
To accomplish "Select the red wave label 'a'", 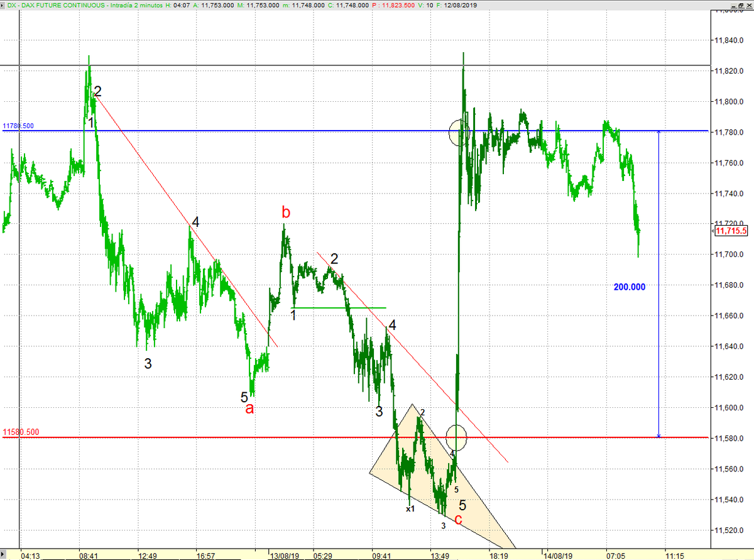I will pos(249,409).
